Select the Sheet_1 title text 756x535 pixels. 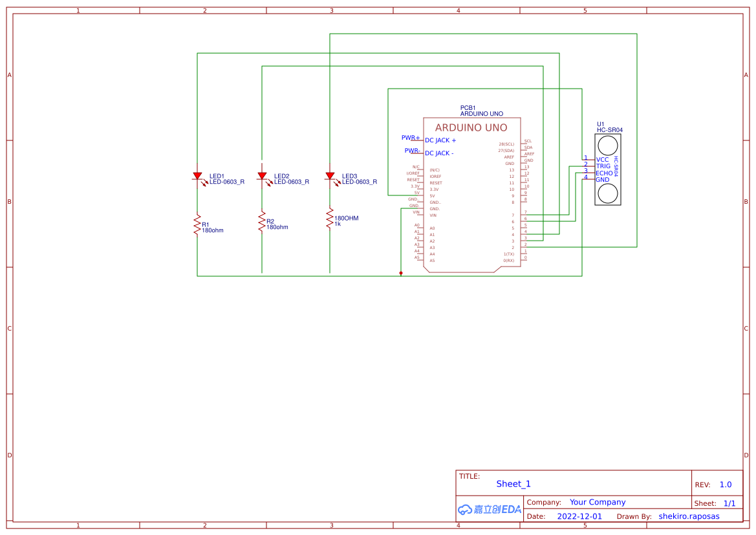point(513,484)
